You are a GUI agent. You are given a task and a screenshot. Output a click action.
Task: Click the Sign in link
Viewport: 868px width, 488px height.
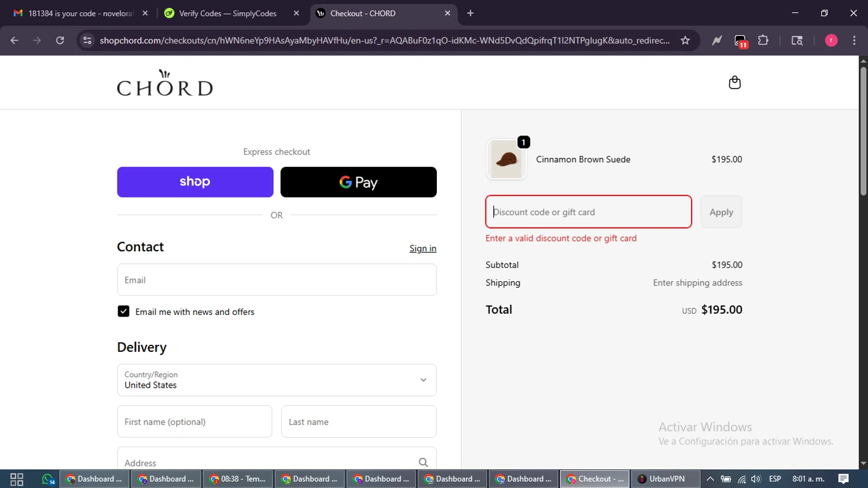423,248
